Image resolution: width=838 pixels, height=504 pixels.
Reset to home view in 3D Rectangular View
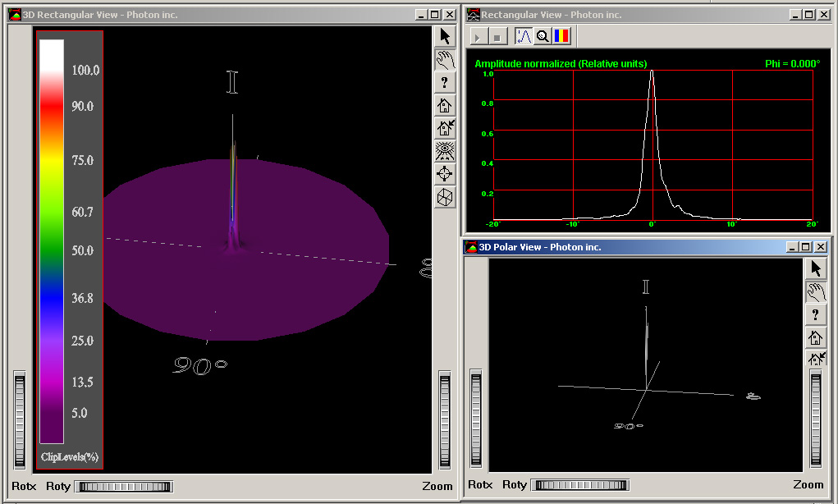pyautogui.click(x=445, y=105)
